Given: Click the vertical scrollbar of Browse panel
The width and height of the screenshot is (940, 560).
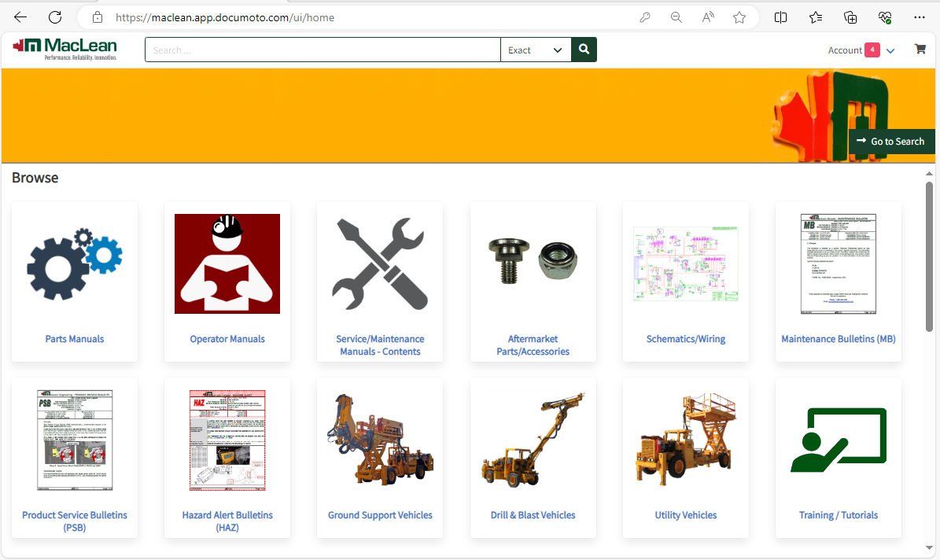Looking at the screenshot, I should (929, 252).
